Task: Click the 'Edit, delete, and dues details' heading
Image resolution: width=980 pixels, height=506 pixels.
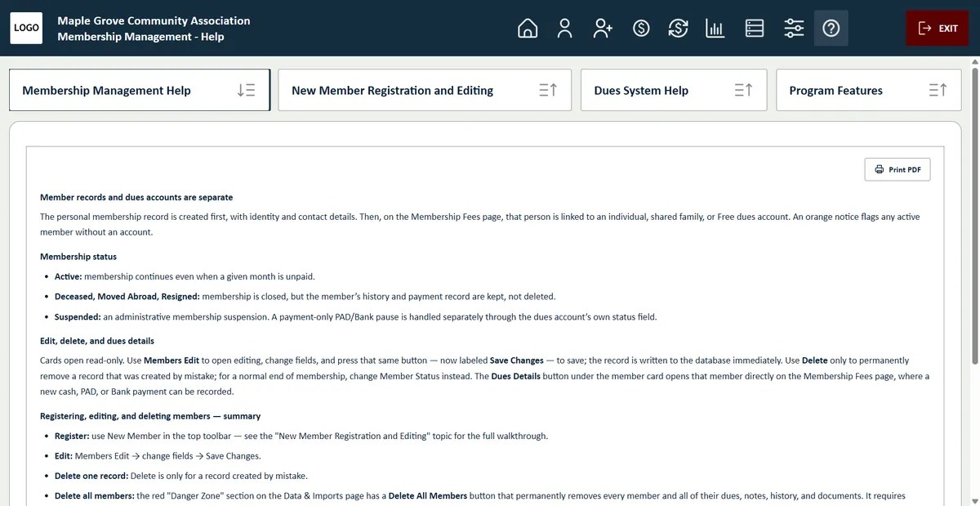Action: click(x=97, y=341)
